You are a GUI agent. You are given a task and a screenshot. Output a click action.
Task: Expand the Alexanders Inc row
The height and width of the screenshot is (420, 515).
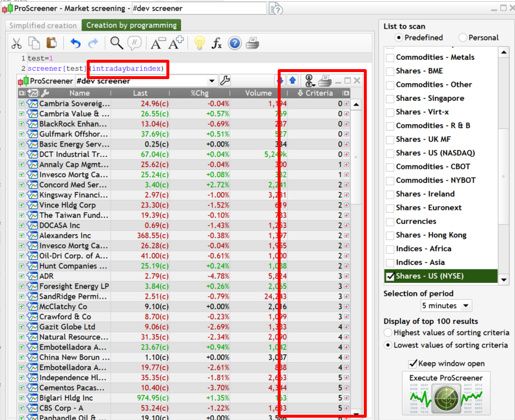click(21, 235)
